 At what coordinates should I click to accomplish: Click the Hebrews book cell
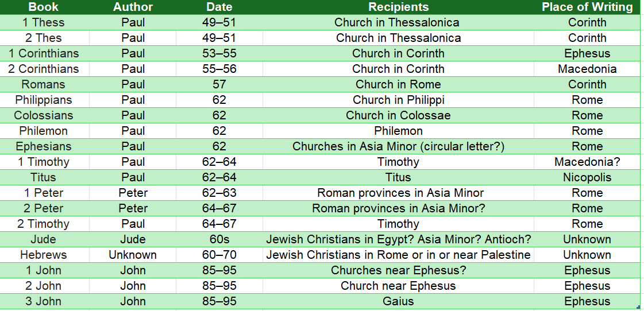(x=44, y=255)
